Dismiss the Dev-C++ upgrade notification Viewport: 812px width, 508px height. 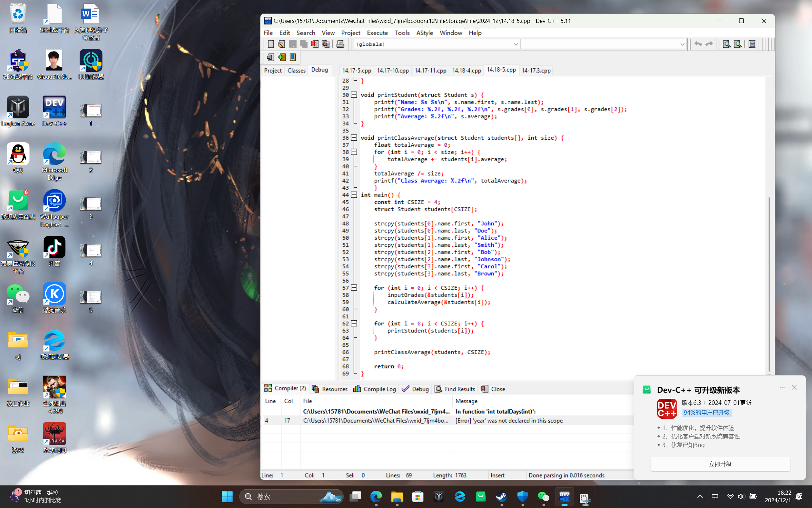coord(794,387)
